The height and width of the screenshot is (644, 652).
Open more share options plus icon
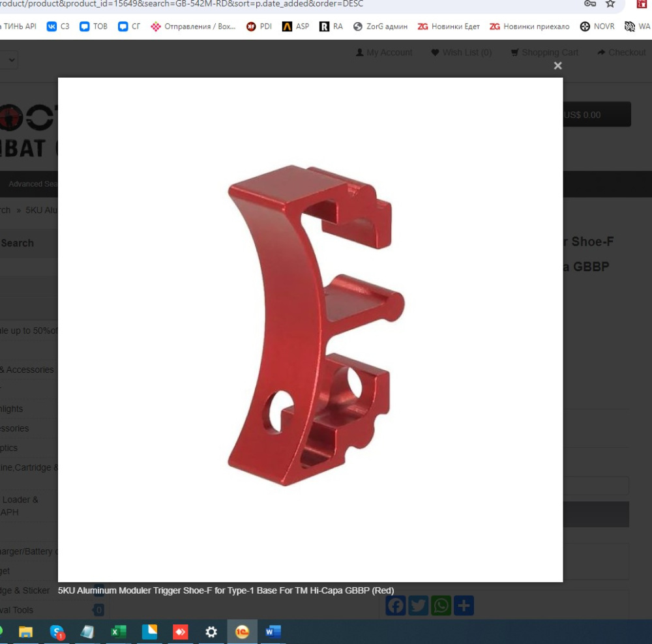(464, 606)
